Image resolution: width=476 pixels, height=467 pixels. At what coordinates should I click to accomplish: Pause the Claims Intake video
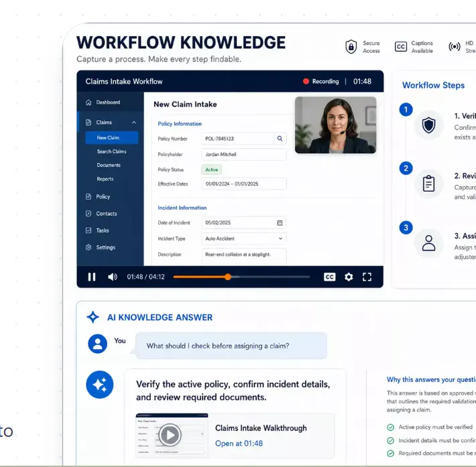coord(92,277)
